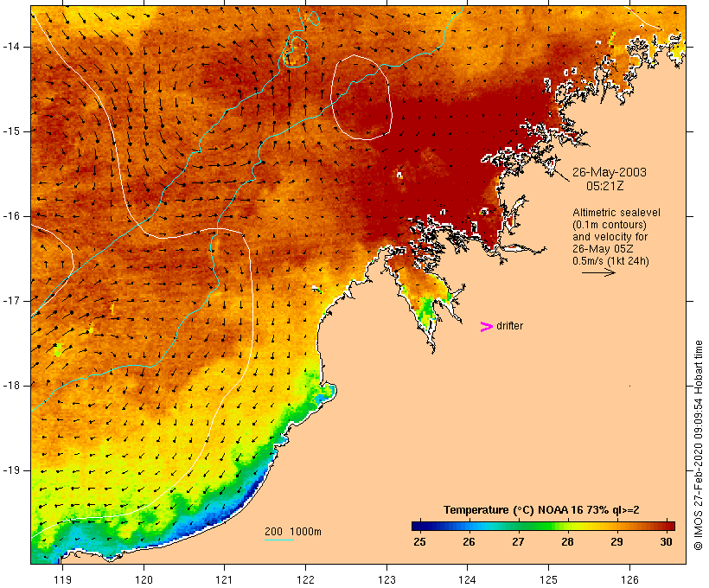Click the latitude axis label -19

click(11, 470)
